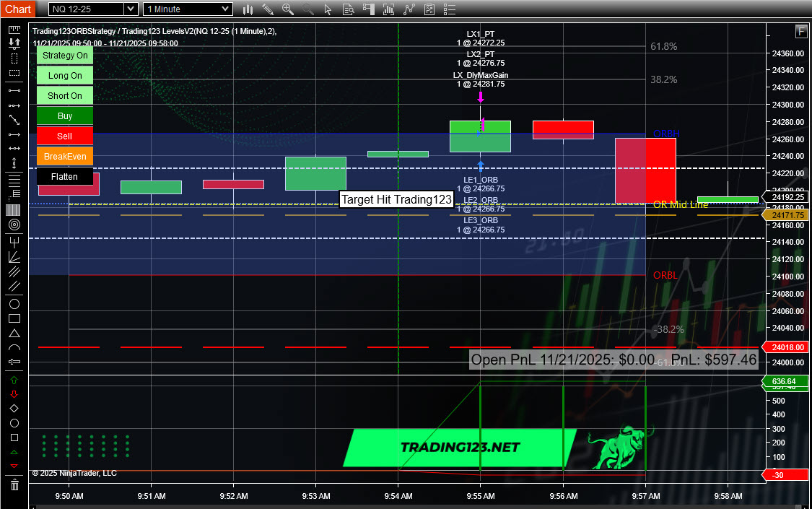The image size is (812, 509).
Task: Select the ruler tool in left sidebar
Action: click(x=14, y=30)
